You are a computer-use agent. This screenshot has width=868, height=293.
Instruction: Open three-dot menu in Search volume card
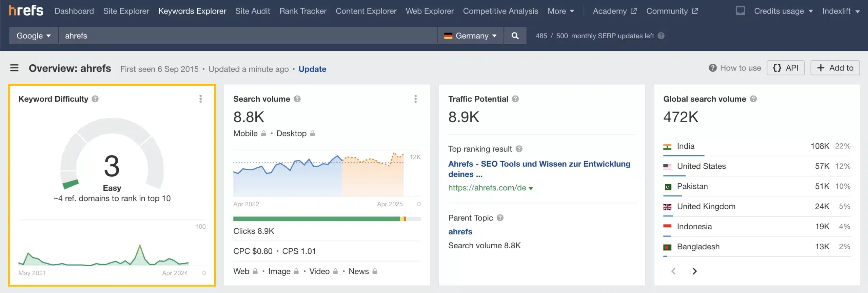tap(415, 99)
